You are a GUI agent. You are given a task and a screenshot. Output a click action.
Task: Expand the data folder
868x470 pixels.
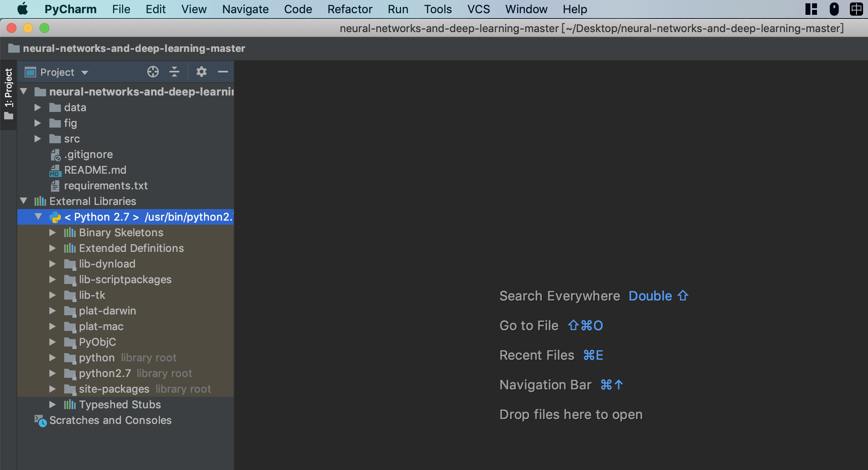coord(38,108)
